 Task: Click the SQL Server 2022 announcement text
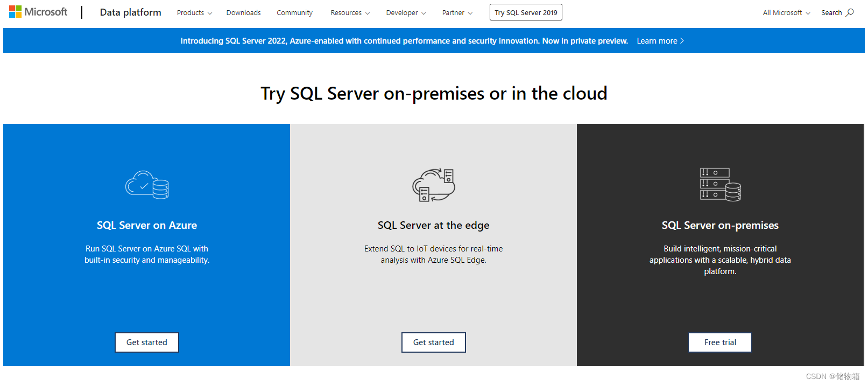click(x=404, y=41)
